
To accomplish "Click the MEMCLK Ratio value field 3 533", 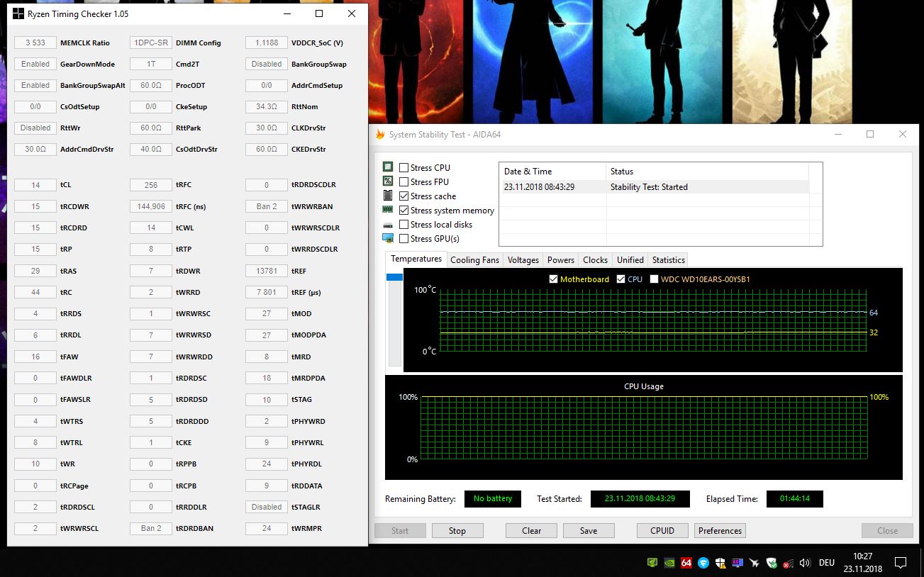I will [35, 43].
